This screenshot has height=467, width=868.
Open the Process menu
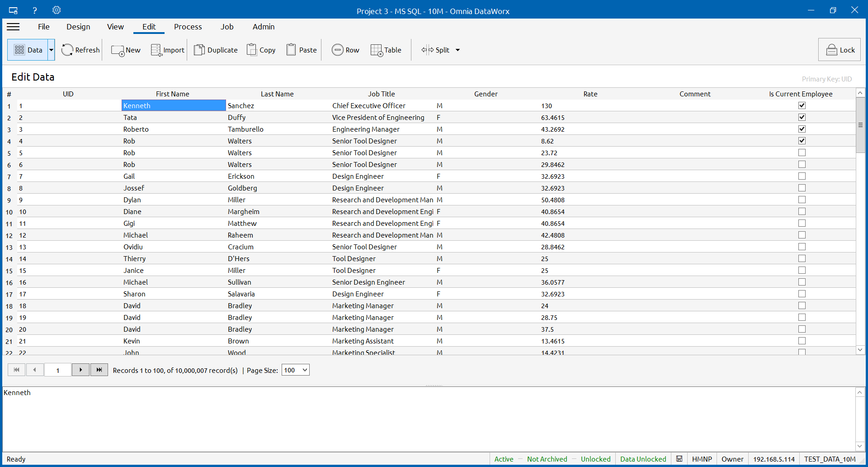[188, 27]
